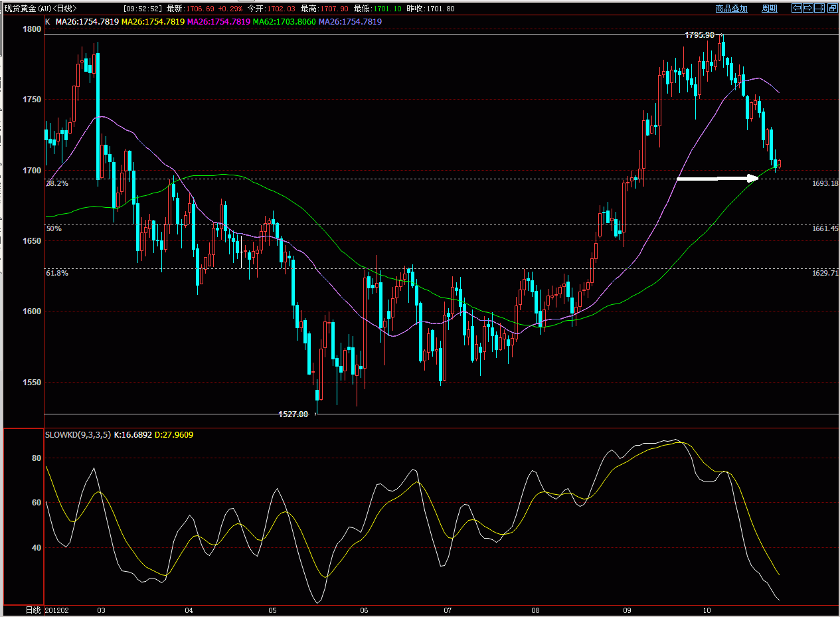Click the 昨收:1701.80 previous close

point(431,9)
